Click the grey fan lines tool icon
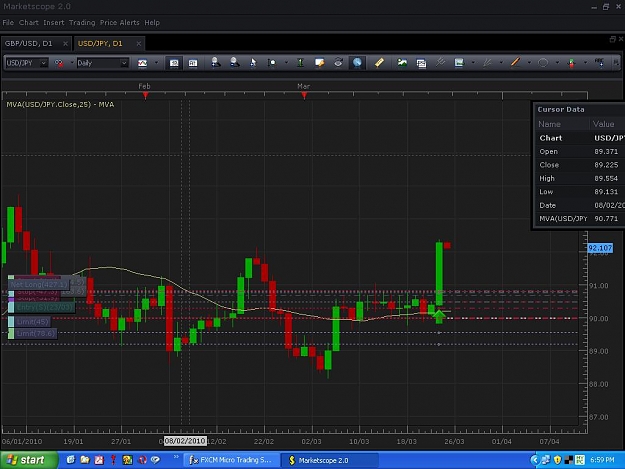 487,63
